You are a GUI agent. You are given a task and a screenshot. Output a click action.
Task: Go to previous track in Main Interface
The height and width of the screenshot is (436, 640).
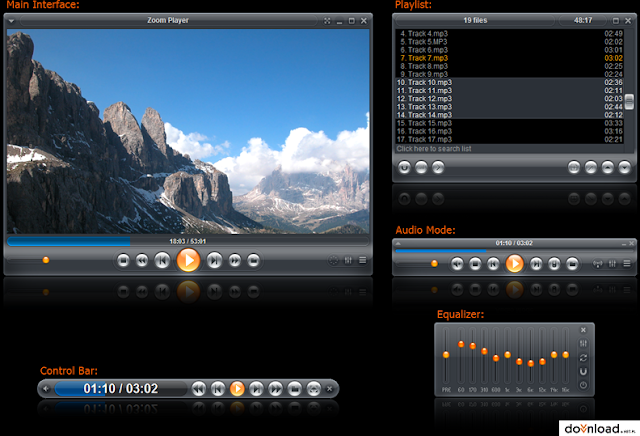[162, 260]
